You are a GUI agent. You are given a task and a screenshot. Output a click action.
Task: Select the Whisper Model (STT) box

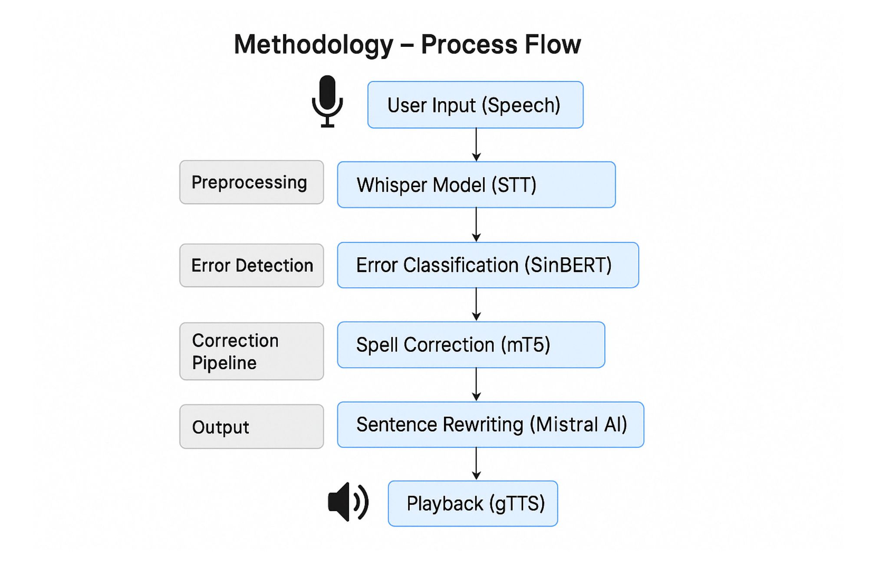click(x=476, y=185)
